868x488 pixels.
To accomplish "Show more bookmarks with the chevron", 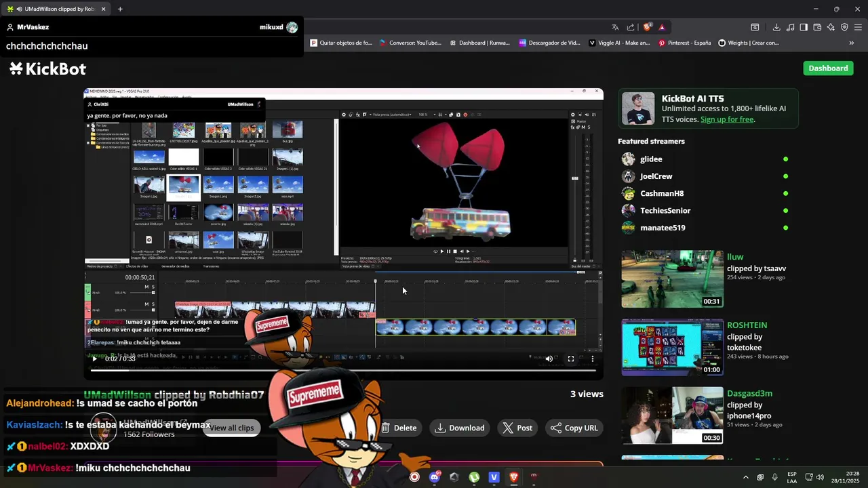I will 852,43.
